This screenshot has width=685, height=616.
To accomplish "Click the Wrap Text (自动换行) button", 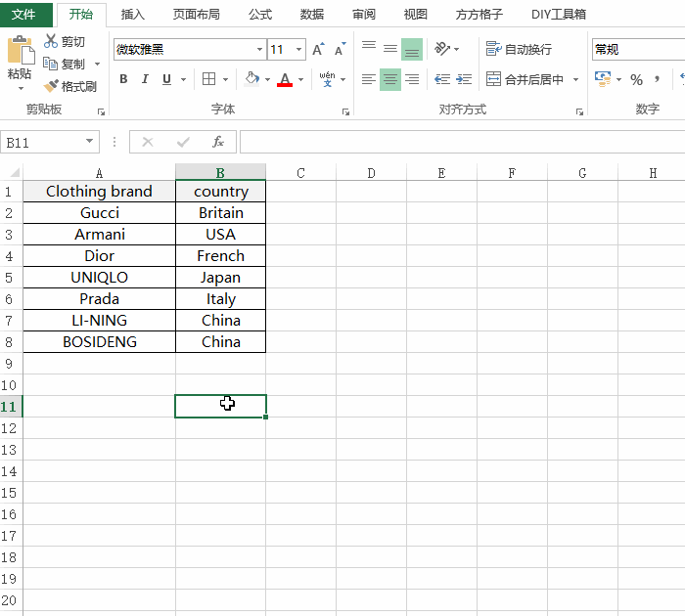I will point(519,49).
